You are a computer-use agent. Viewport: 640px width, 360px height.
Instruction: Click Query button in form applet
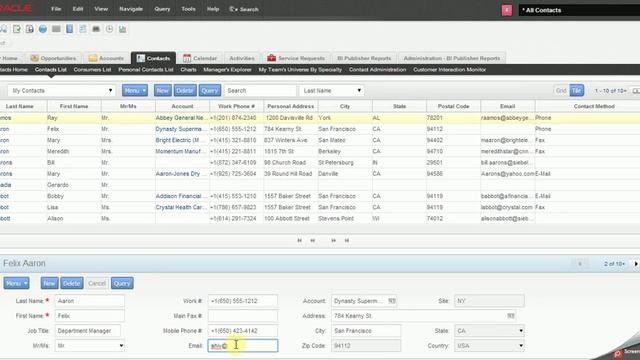pyautogui.click(x=122, y=283)
